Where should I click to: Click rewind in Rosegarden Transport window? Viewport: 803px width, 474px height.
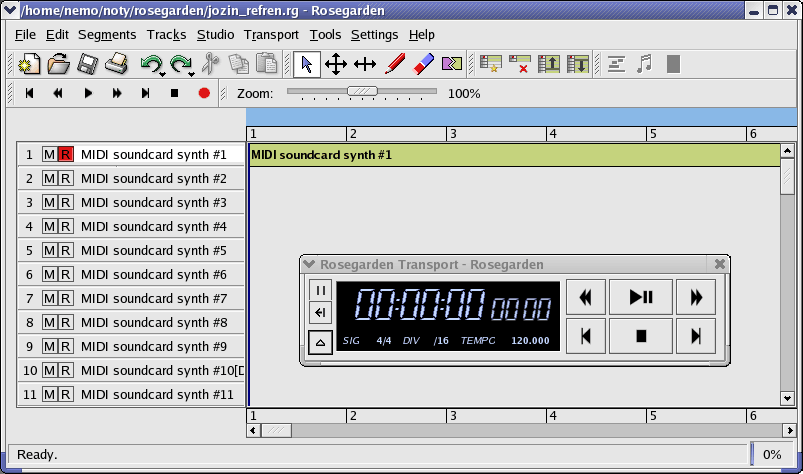click(586, 297)
